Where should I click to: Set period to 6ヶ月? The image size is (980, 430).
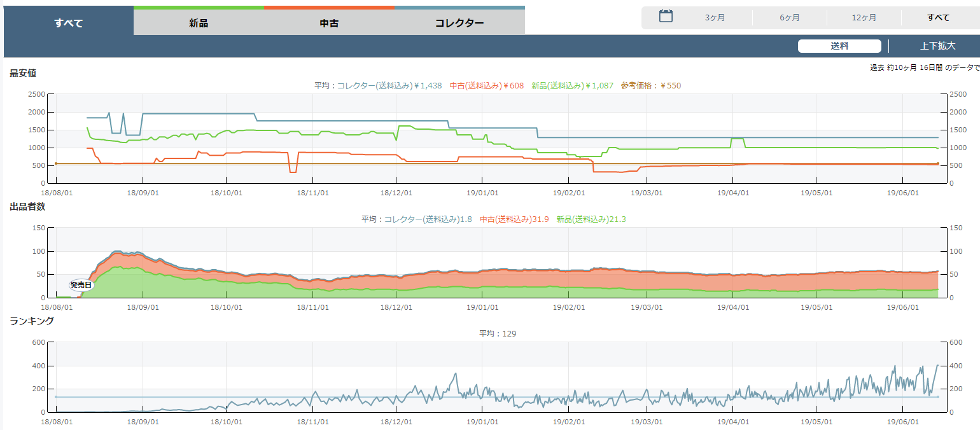790,18
